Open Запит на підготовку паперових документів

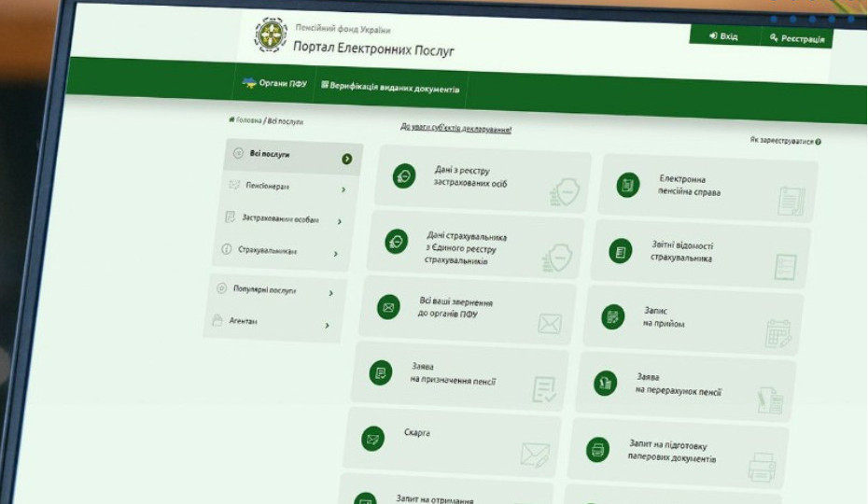point(679,453)
